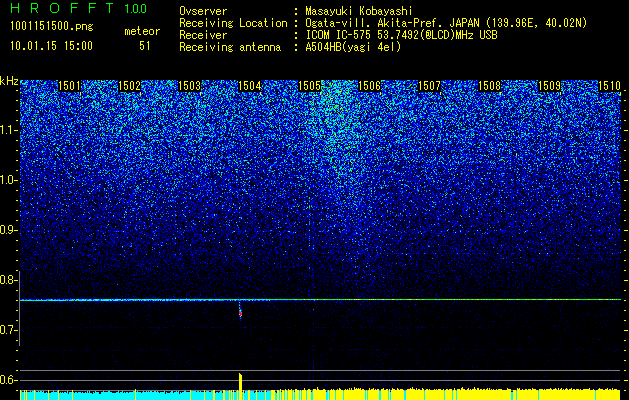Click the date stamp 10.01.15 15:00
The height and width of the screenshot is (400, 629).
pos(51,46)
